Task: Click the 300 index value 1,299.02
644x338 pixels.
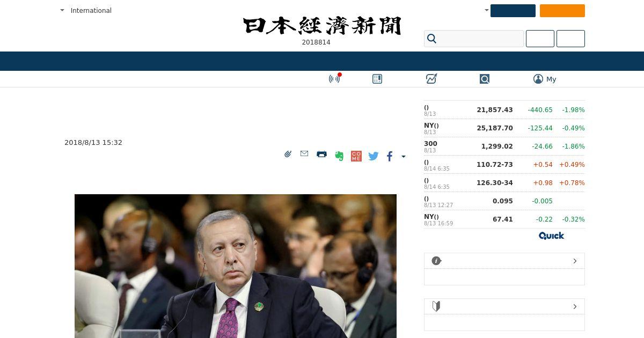Action: click(497, 146)
